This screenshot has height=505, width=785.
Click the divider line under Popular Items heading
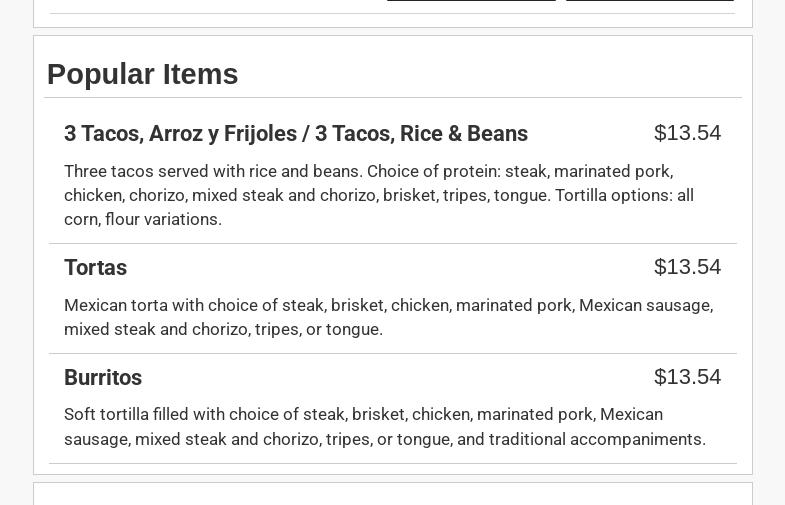[x=392, y=98]
